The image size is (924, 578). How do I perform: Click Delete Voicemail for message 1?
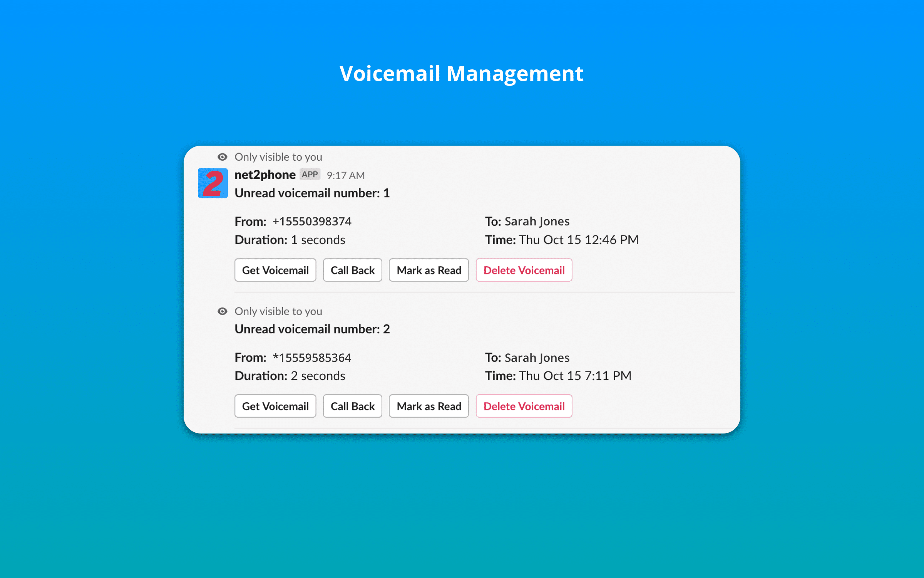pos(524,270)
